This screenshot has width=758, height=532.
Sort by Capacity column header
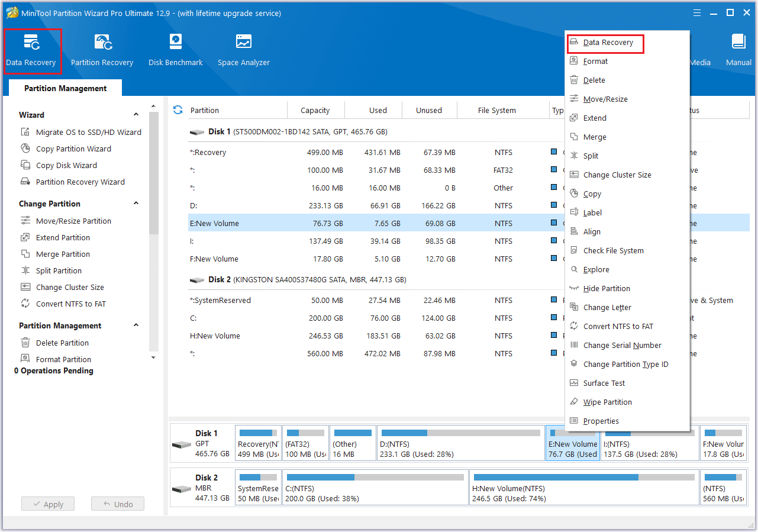click(315, 110)
